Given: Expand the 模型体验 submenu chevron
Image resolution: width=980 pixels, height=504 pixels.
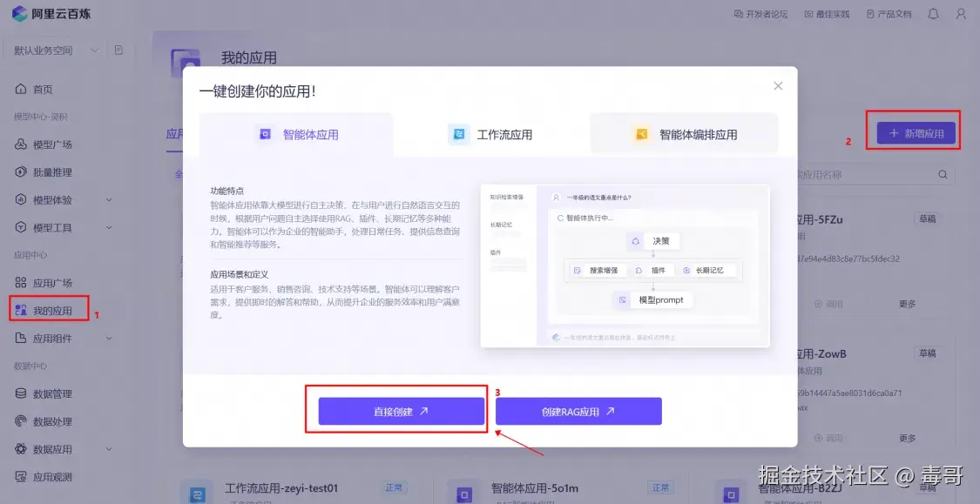Looking at the screenshot, I should coord(109,200).
